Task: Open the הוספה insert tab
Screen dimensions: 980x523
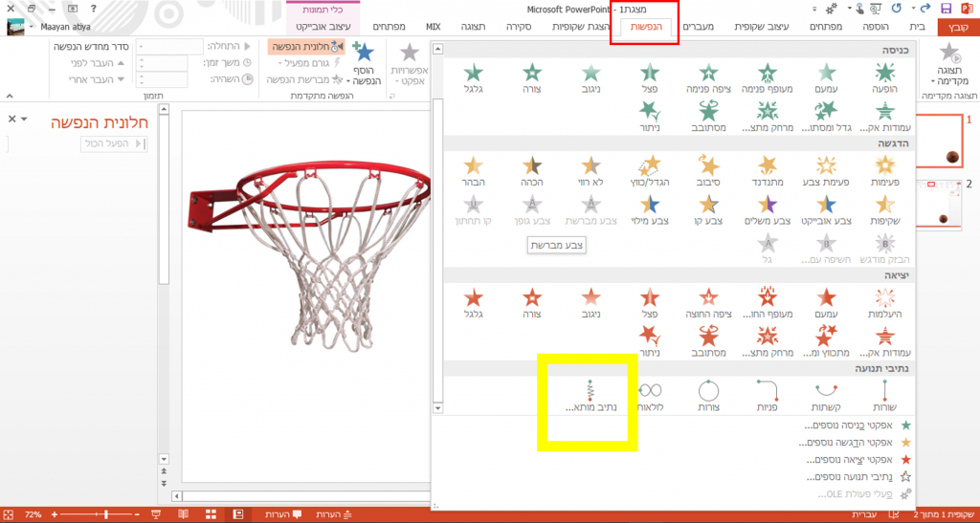Action: coord(876,27)
